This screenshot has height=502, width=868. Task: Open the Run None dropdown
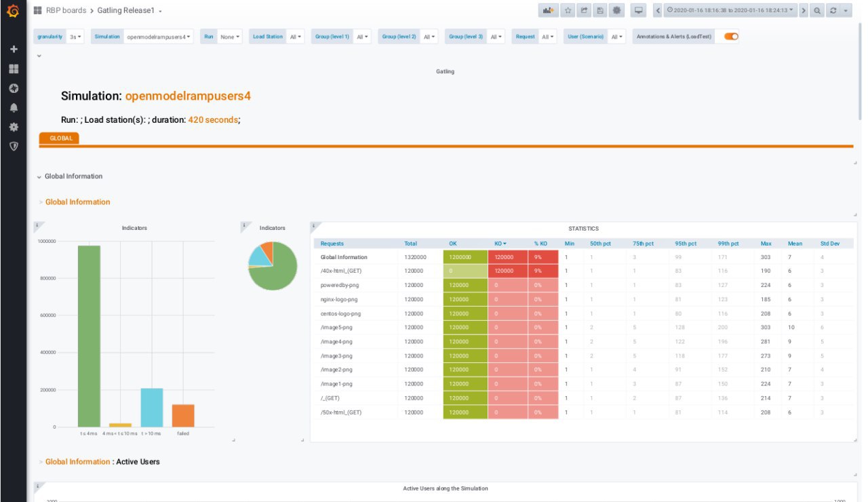coord(231,37)
